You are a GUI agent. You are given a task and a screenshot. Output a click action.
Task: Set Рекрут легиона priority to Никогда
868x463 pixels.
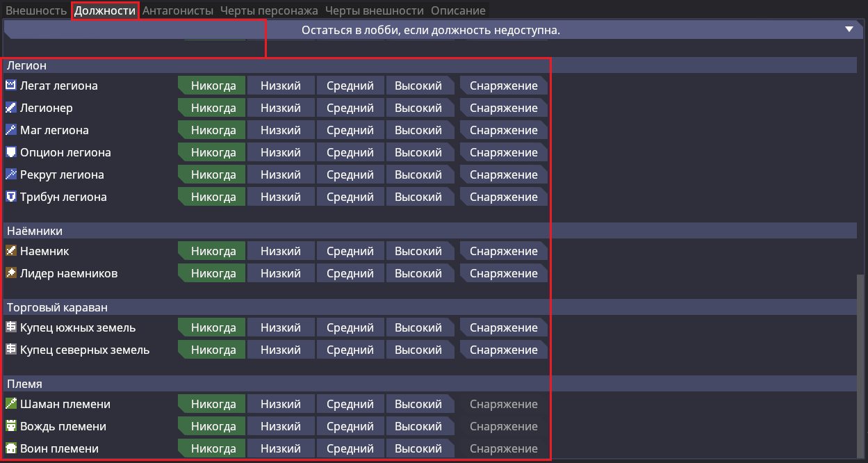tap(213, 174)
